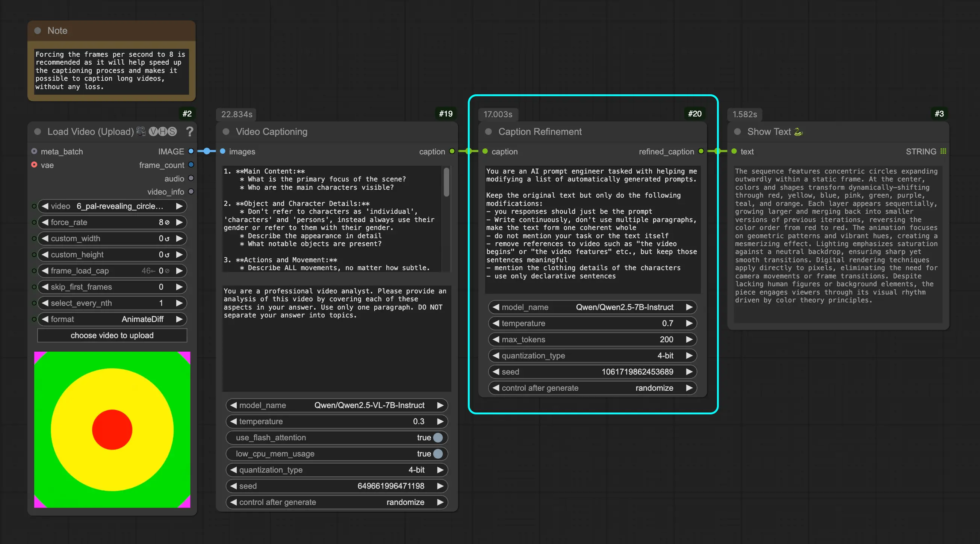This screenshot has height=544, width=980.
Task: Click the scrollbar in the captioning prompt box
Action: (x=447, y=183)
